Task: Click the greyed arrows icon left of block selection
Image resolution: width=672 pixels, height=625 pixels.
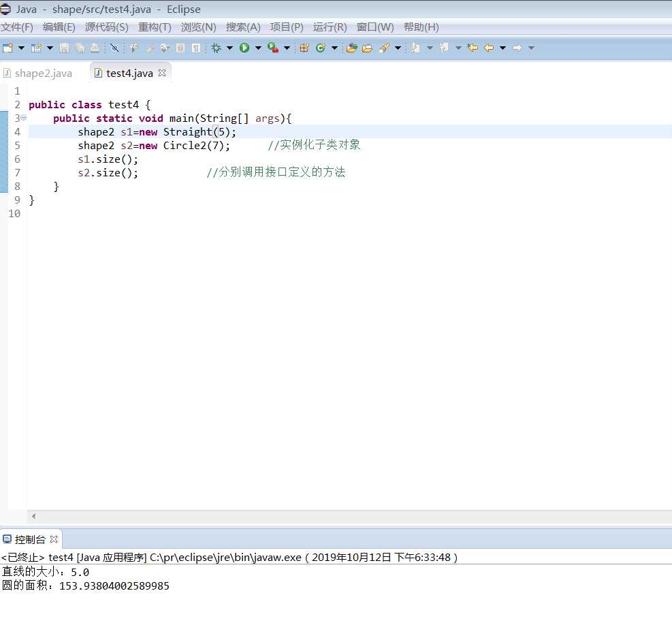Action: (165, 48)
